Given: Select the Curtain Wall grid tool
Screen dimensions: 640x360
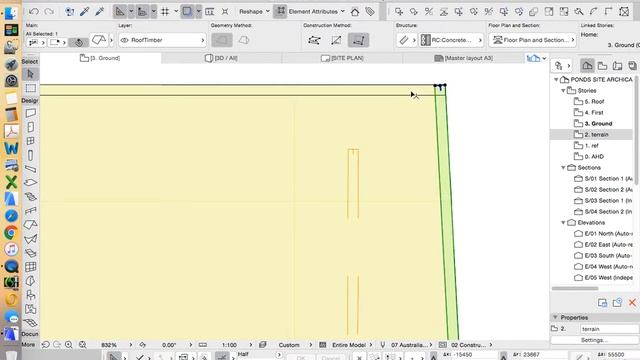Looking at the screenshot, I should (x=31, y=267).
